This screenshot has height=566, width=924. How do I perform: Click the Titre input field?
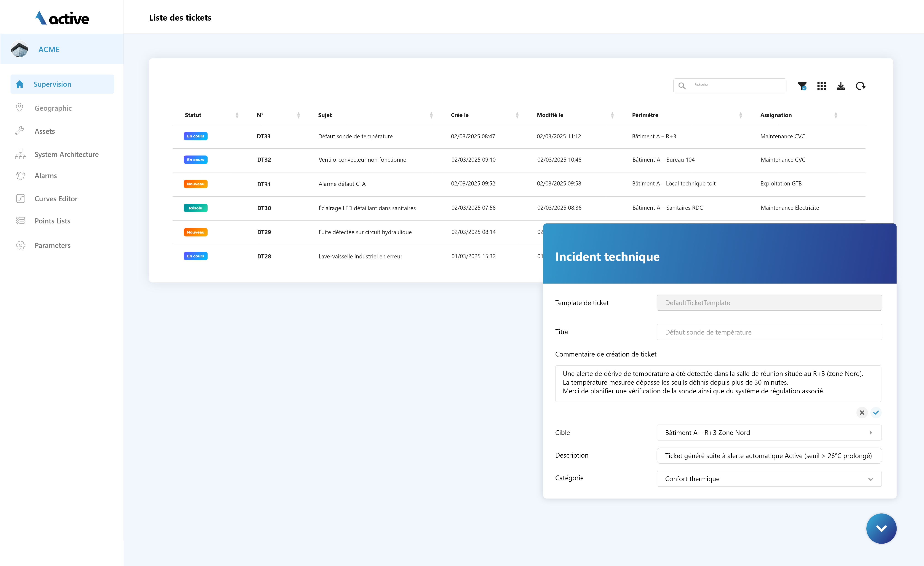click(x=769, y=332)
